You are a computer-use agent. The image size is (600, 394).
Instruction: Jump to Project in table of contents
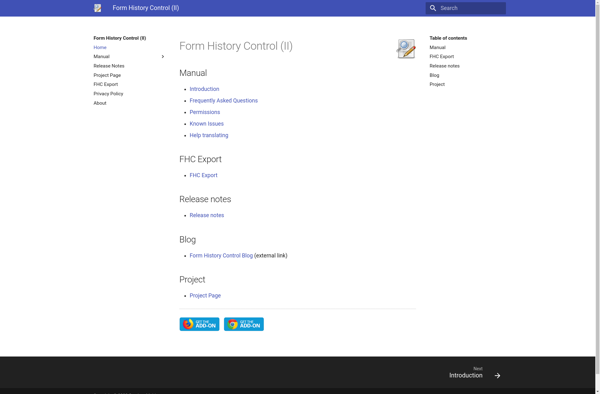(437, 85)
